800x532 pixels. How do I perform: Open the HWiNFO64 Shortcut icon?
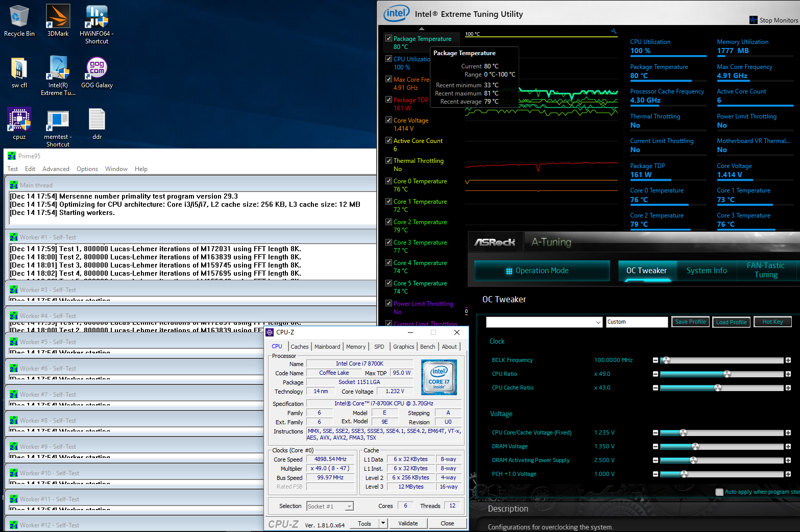96,25
